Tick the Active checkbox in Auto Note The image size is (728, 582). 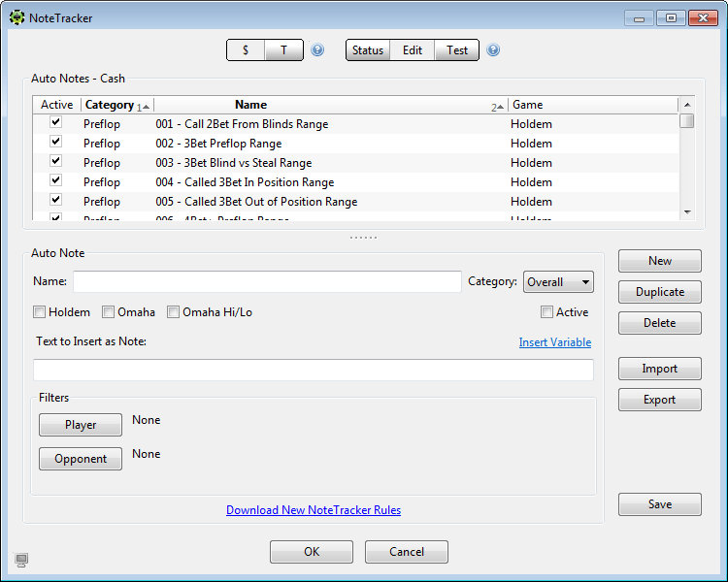[x=546, y=312]
